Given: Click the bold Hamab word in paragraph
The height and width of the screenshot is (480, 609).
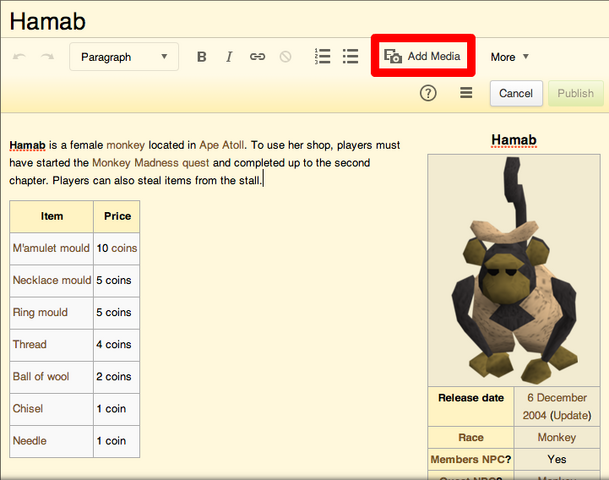Looking at the screenshot, I should [28, 145].
